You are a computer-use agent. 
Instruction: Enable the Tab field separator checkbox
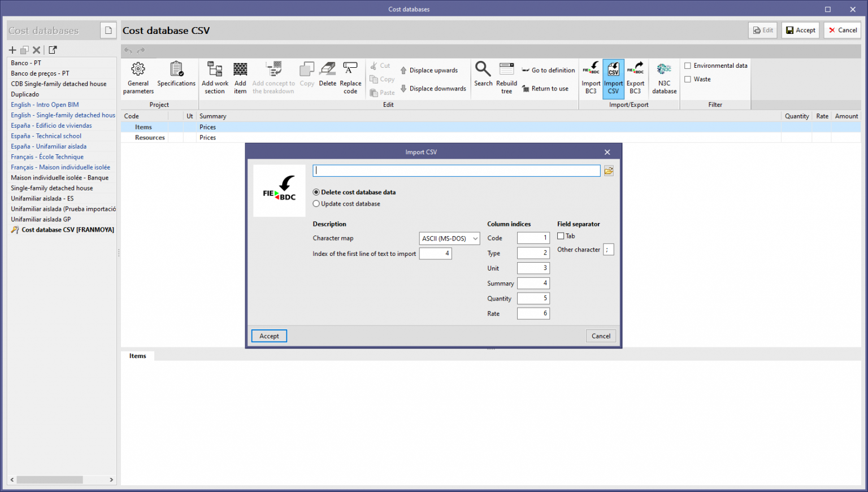point(560,236)
